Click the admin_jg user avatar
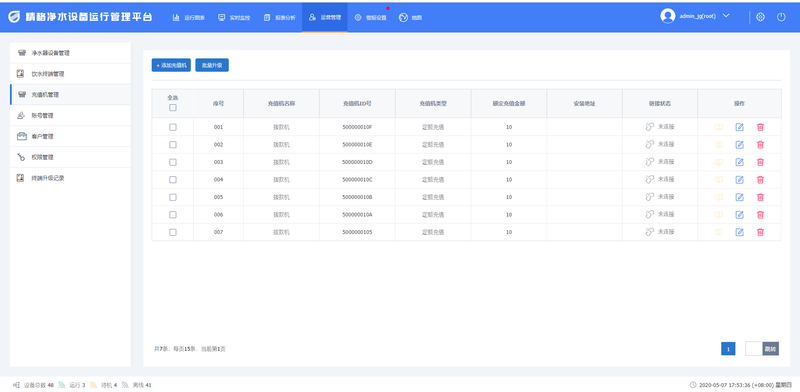 pyautogui.click(x=667, y=16)
